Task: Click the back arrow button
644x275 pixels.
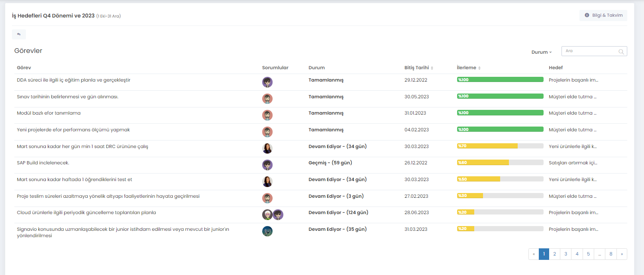Action: tap(19, 34)
